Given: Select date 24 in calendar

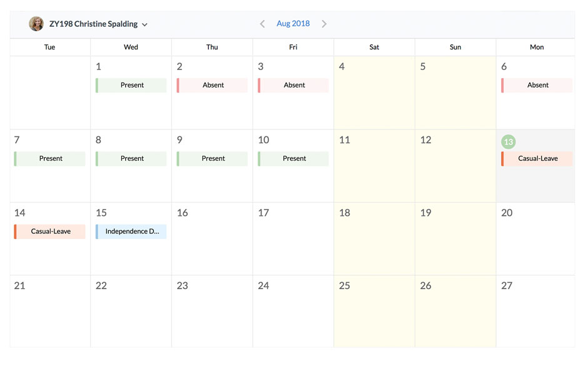Looking at the screenshot, I should point(293,312).
